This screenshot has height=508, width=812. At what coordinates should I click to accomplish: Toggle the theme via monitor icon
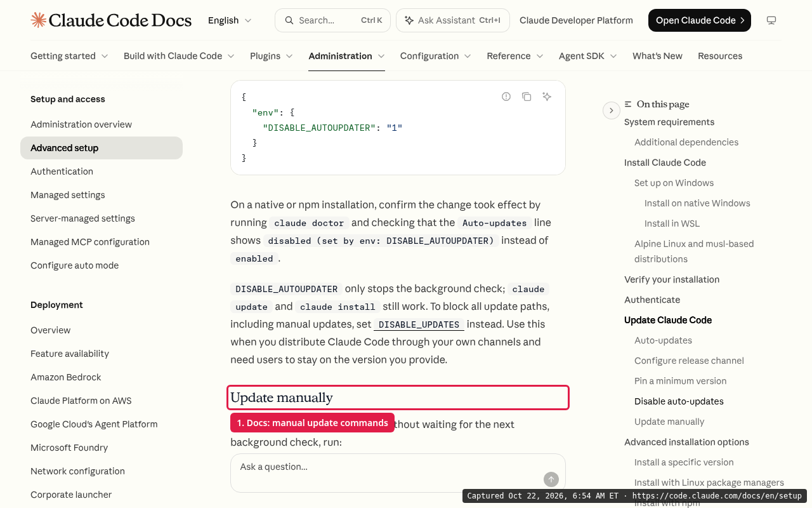pos(771,20)
